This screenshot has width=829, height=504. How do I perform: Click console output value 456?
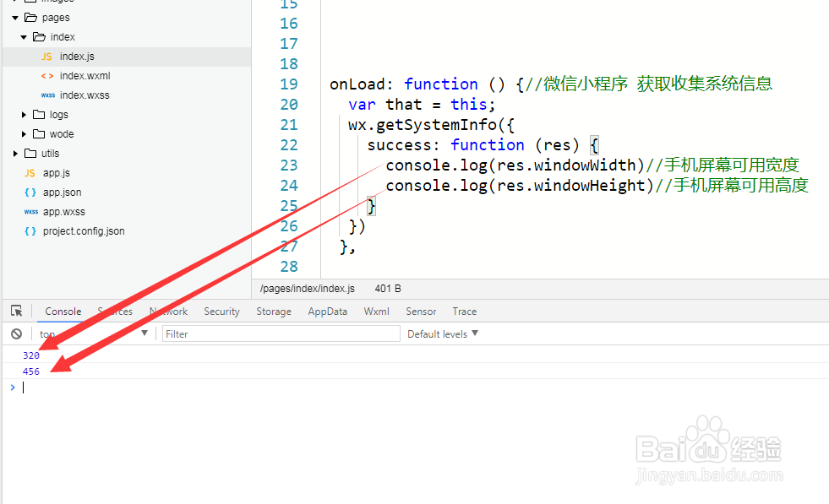[31, 371]
